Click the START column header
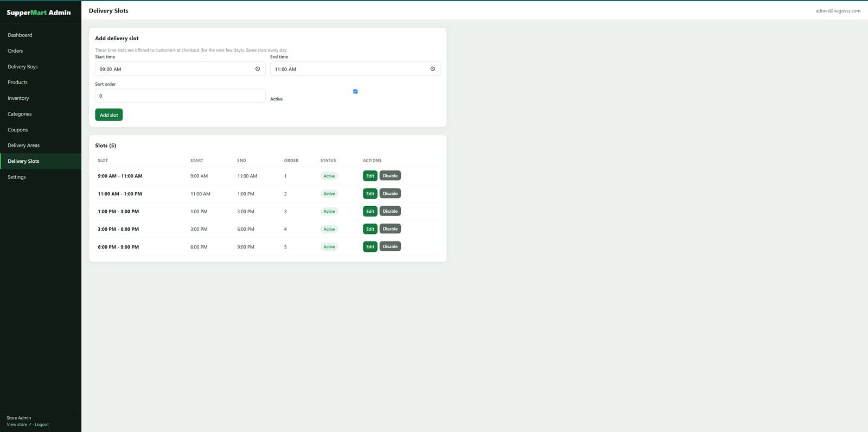Screen dimensions: 868x432 197,161
